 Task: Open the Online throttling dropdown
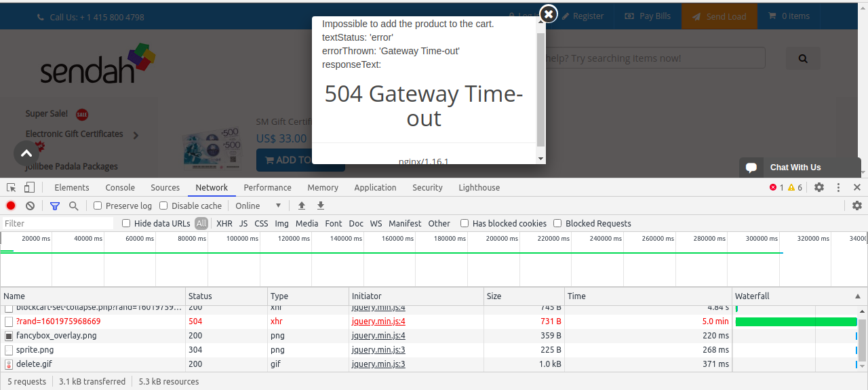click(x=258, y=206)
